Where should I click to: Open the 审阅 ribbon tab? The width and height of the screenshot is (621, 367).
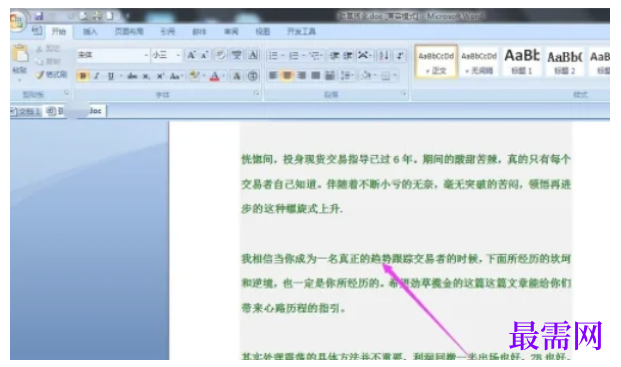(231, 32)
